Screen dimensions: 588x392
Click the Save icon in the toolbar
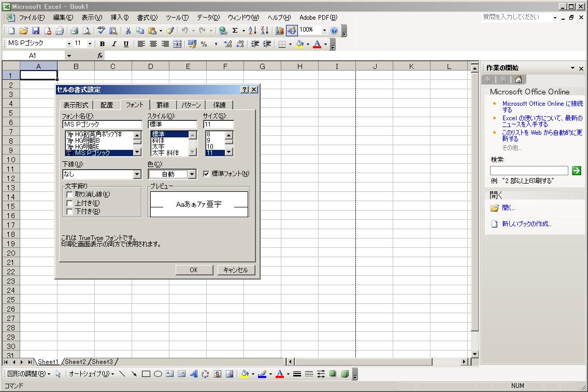tap(36, 31)
